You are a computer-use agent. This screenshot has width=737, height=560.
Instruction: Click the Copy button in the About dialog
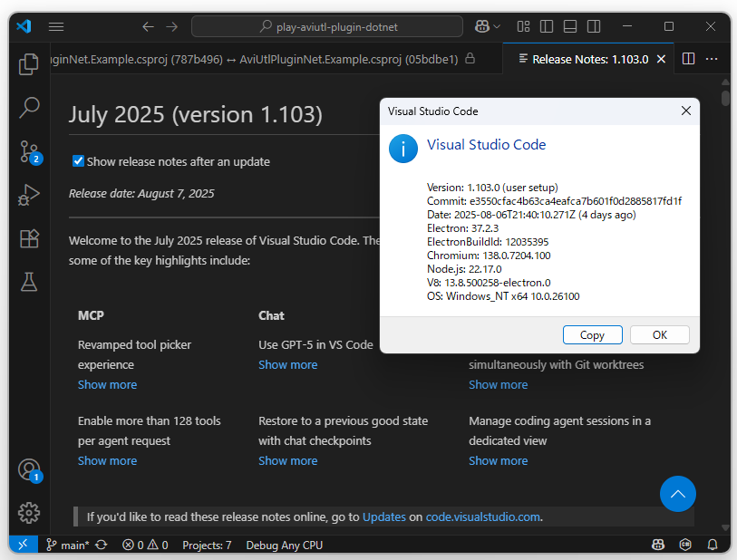(592, 334)
